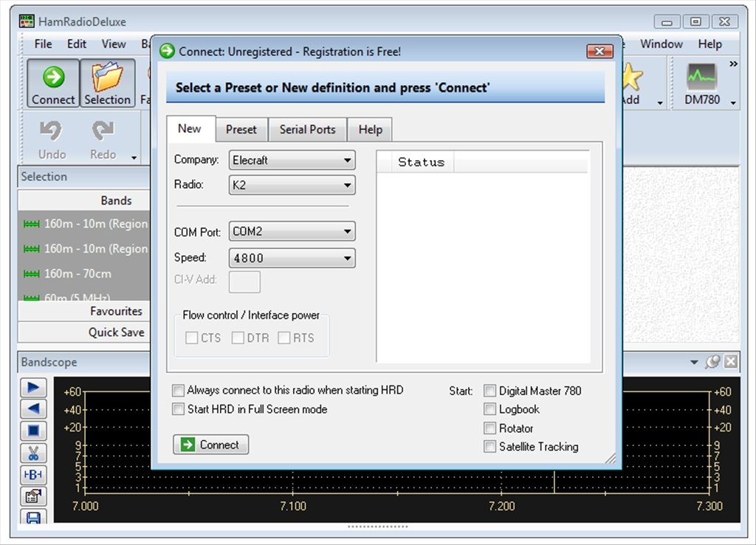Click the bandscope play right arrow
The image size is (756, 545).
(33, 387)
